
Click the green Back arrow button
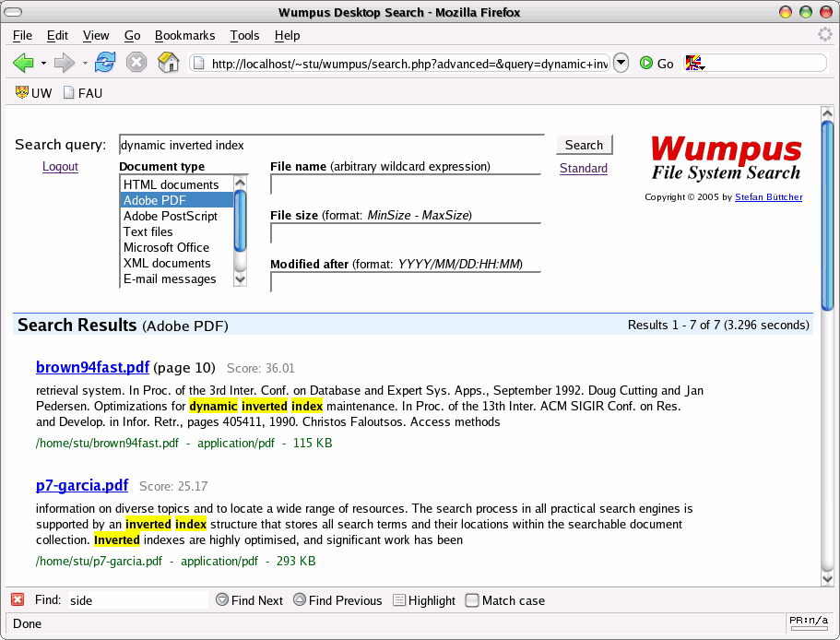23,63
